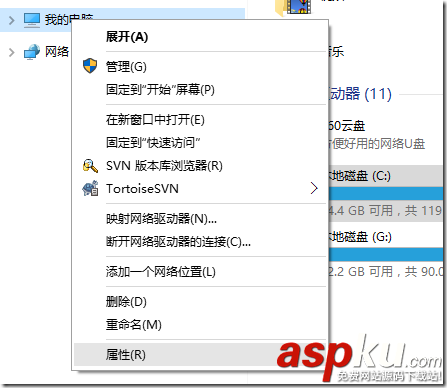Choose 展开(A) from the context menu
Screen dimensions: 447x388
[x=199, y=37]
